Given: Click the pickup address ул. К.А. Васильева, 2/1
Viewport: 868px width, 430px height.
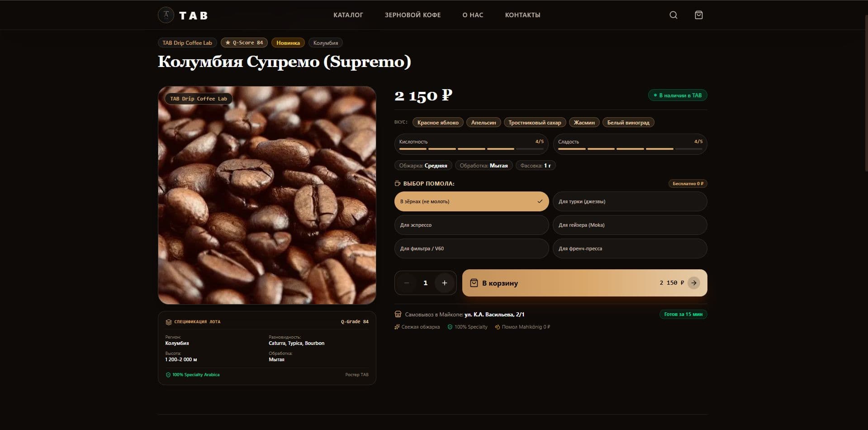Looking at the screenshot, I should point(494,314).
